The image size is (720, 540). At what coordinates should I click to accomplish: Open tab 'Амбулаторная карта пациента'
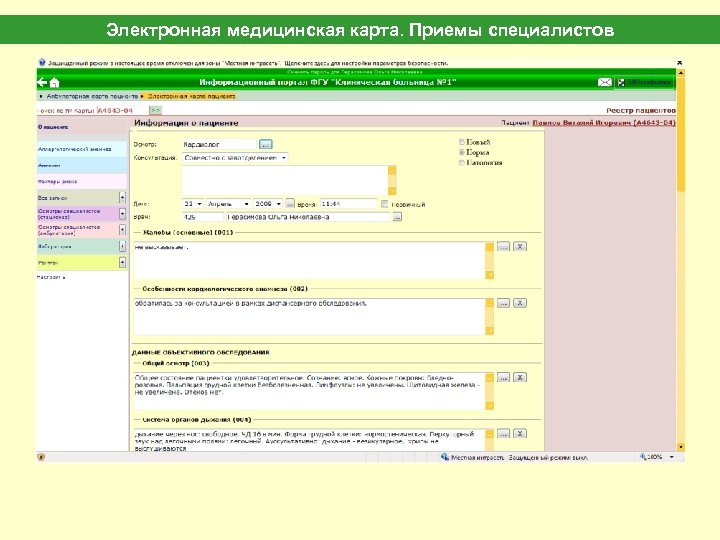[92, 96]
